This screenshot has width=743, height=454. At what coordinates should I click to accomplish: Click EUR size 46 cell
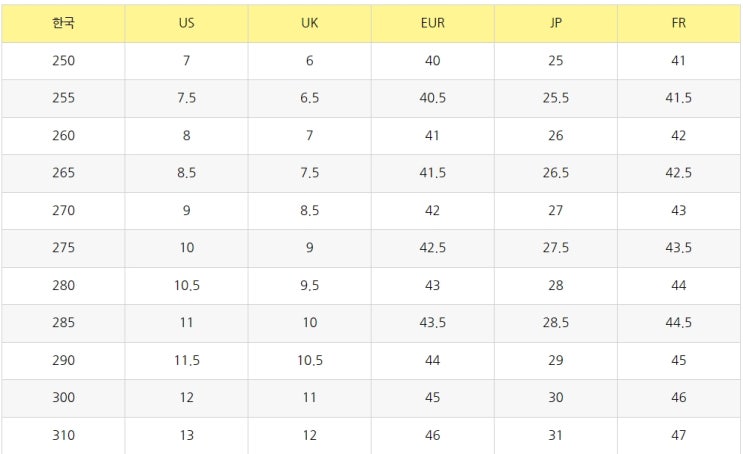click(433, 435)
